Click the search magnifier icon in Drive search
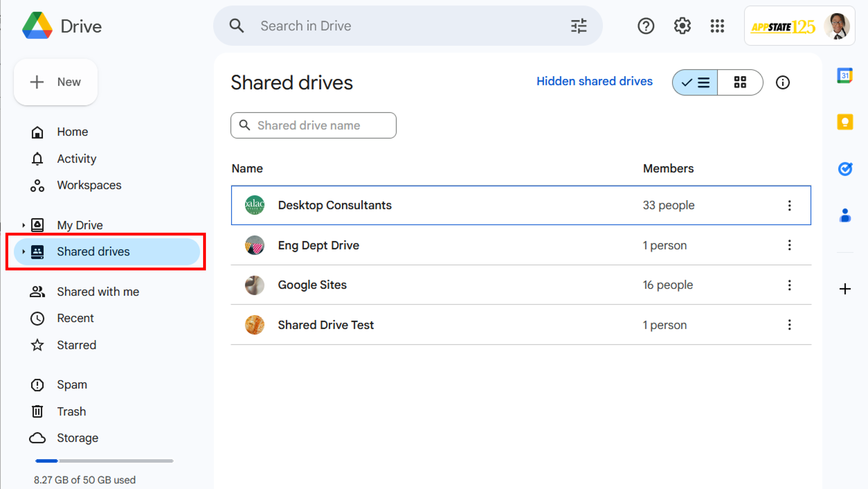The image size is (868, 489). (237, 26)
